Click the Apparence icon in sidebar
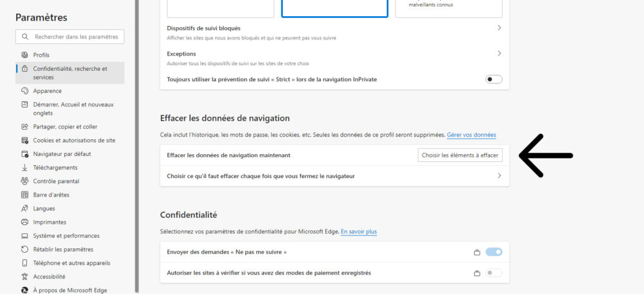 tap(24, 91)
